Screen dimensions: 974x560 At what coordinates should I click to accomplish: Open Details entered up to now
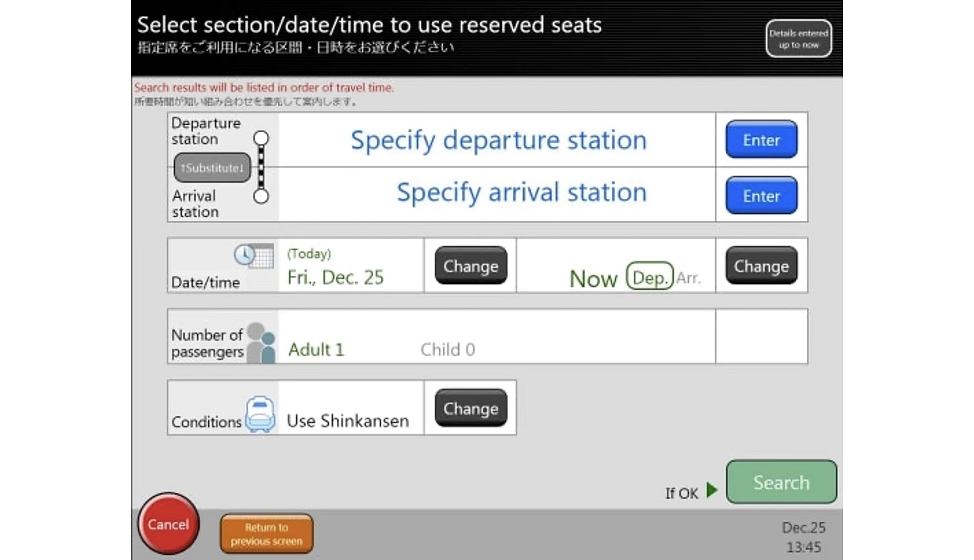pos(799,39)
